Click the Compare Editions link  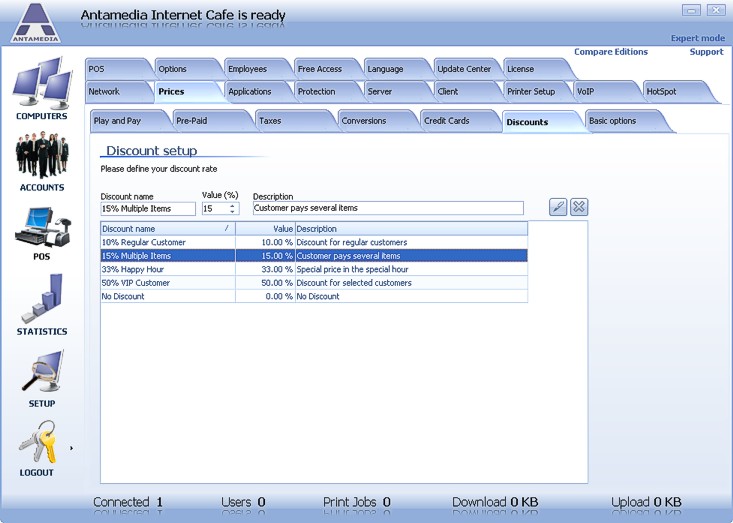click(611, 52)
